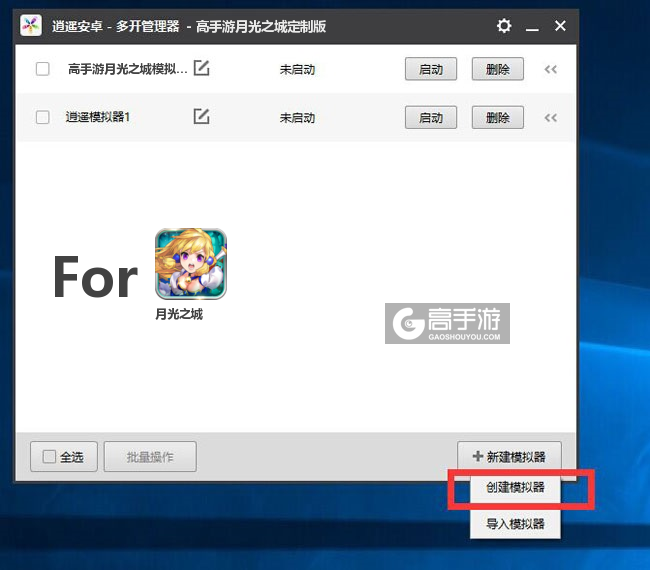Choose 创建模拟器 from the popup menu
The width and height of the screenshot is (650, 570).
pos(515,490)
